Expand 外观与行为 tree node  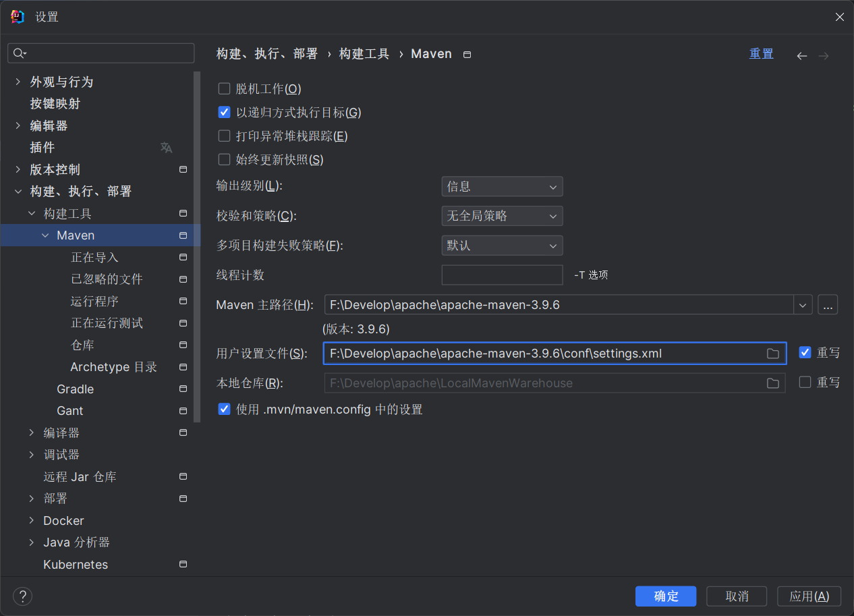pos(18,82)
